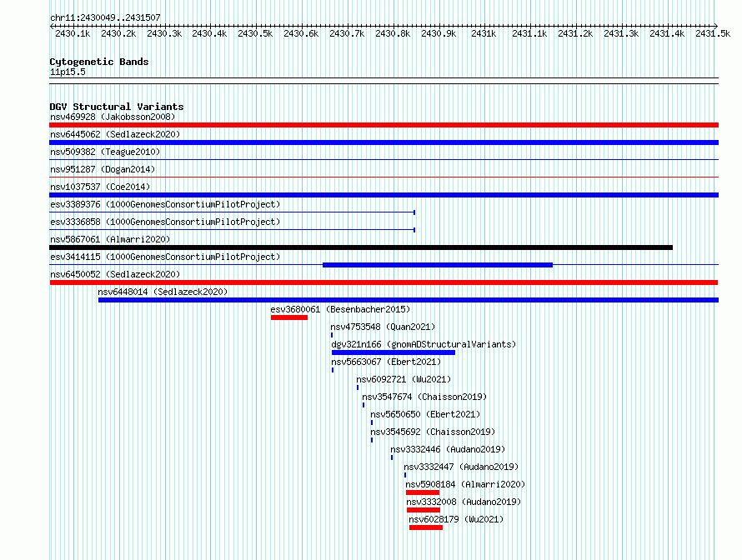The height and width of the screenshot is (560, 742).
Task: Open the nsv3332446 (Audano2019) label
Action: (448, 449)
